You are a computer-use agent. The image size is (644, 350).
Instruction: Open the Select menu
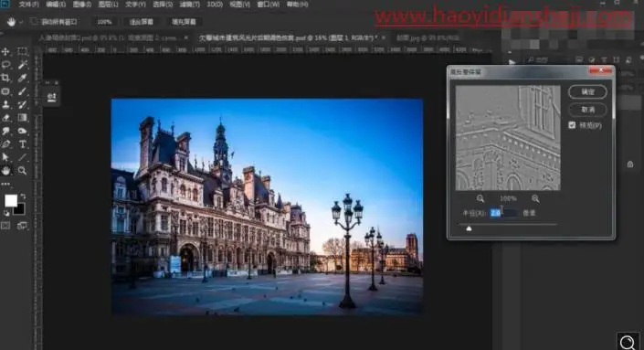[163, 4]
